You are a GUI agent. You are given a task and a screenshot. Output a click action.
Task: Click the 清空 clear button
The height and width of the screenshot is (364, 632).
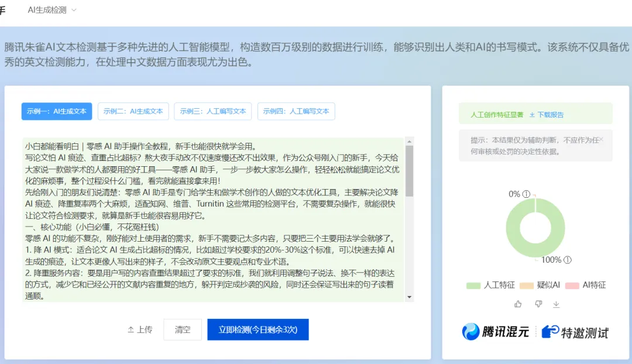[x=183, y=329]
